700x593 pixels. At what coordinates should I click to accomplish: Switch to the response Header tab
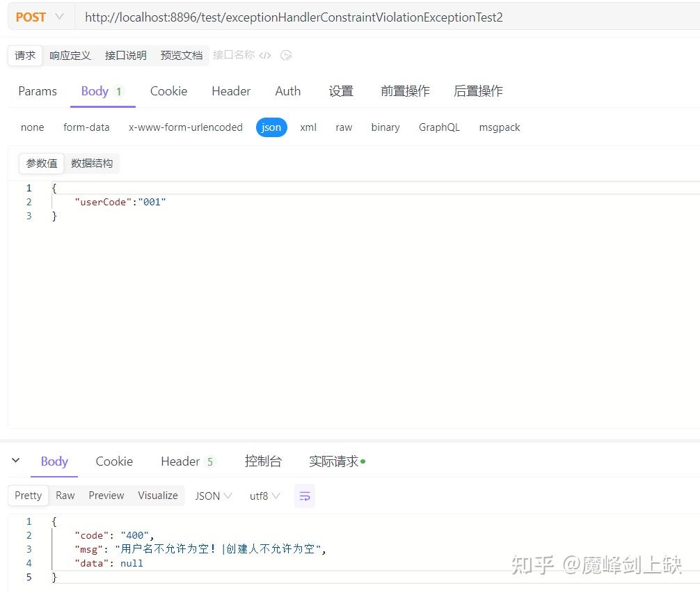tap(179, 461)
